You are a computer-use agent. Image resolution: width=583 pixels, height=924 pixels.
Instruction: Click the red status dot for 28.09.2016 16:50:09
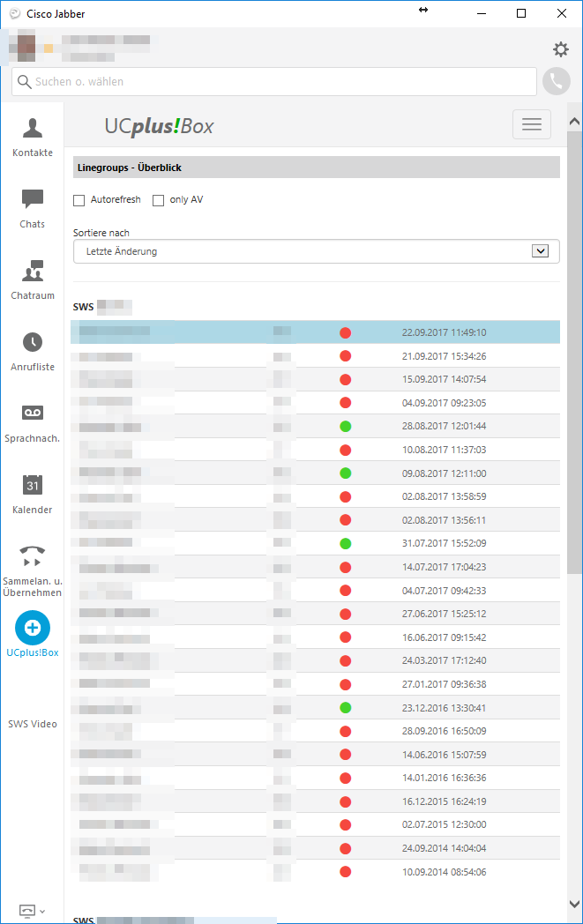(346, 731)
